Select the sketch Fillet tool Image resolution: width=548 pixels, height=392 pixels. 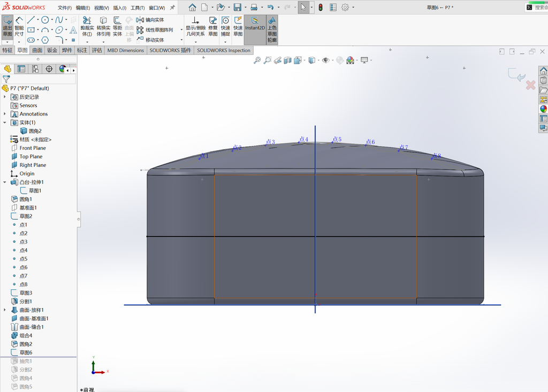pos(59,40)
